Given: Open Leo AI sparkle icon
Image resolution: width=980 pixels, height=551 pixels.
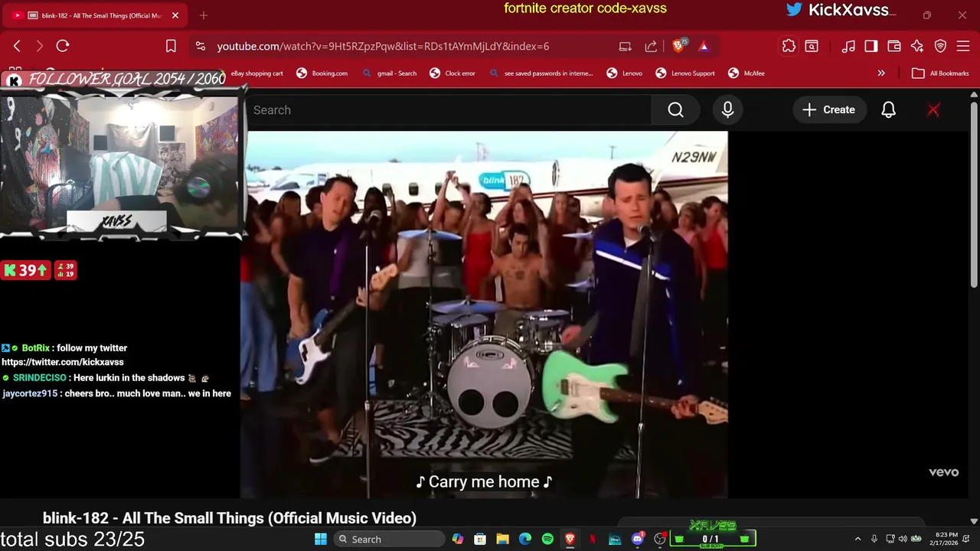Looking at the screenshot, I should [x=917, y=46].
